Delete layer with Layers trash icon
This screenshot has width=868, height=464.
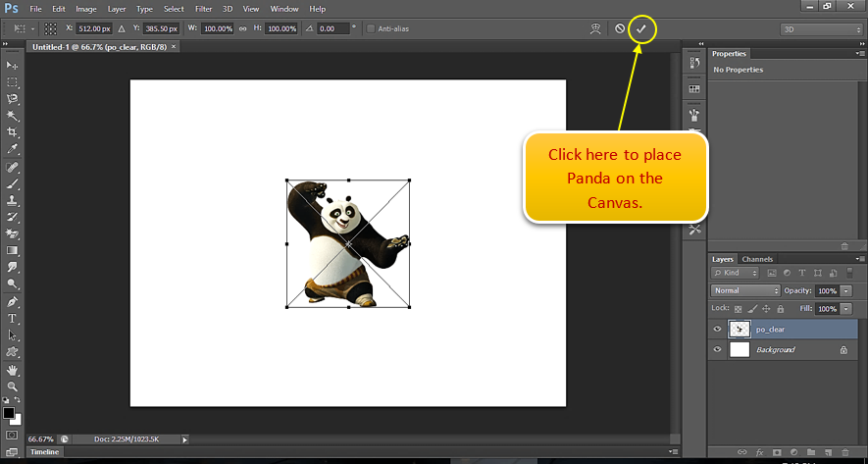(844, 452)
